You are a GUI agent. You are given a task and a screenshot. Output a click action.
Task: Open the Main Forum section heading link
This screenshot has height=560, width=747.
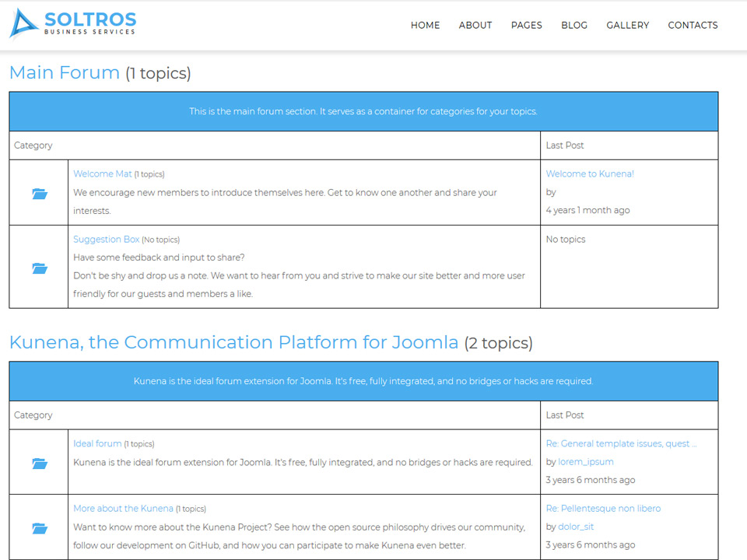[65, 72]
